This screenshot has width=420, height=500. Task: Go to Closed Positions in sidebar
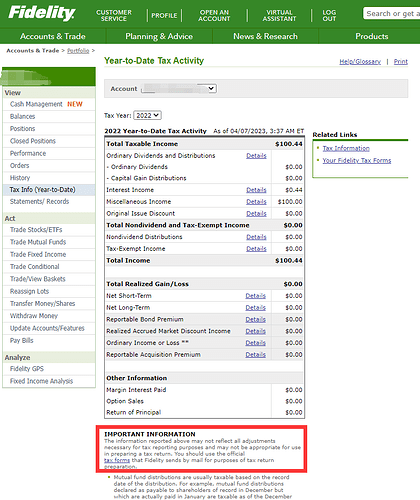[33, 141]
